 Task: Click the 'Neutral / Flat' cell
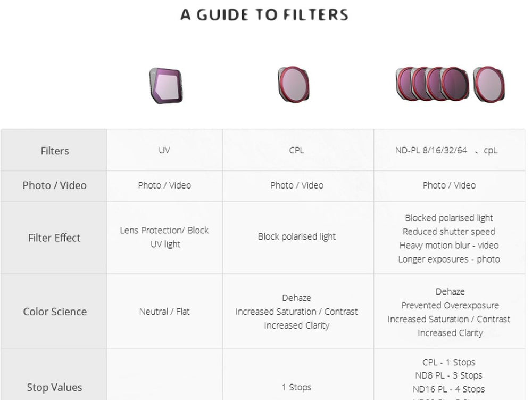[164, 312]
